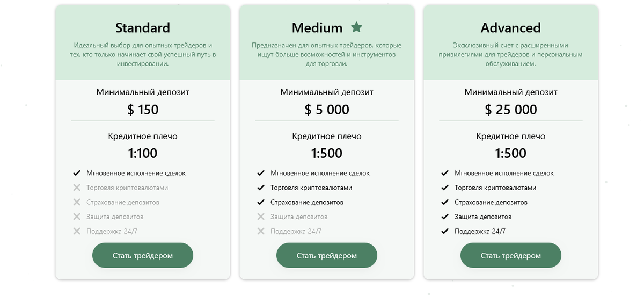Click Стать трейдером under the Advanced plan
The width and height of the screenshot is (644, 295).
[x=511, y=255]
